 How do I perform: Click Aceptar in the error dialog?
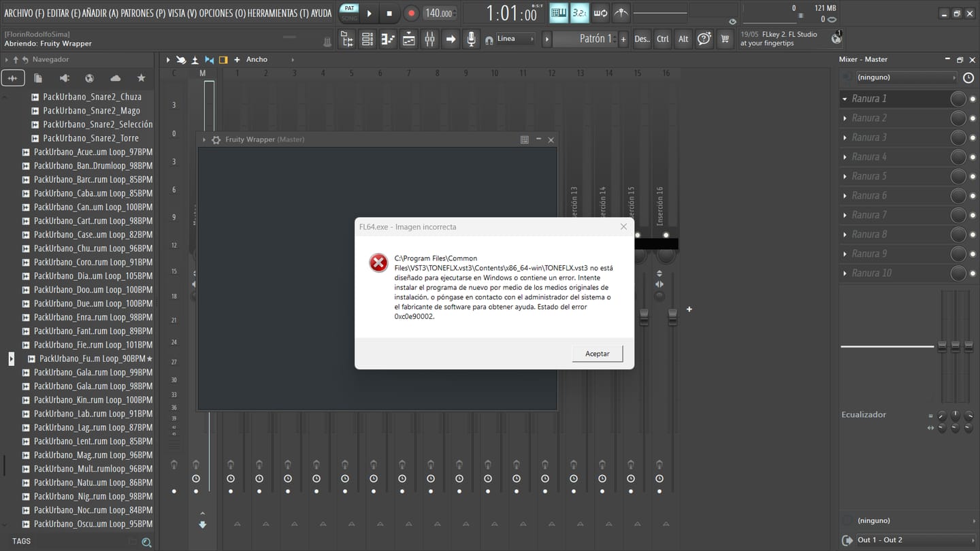(598, 354)
